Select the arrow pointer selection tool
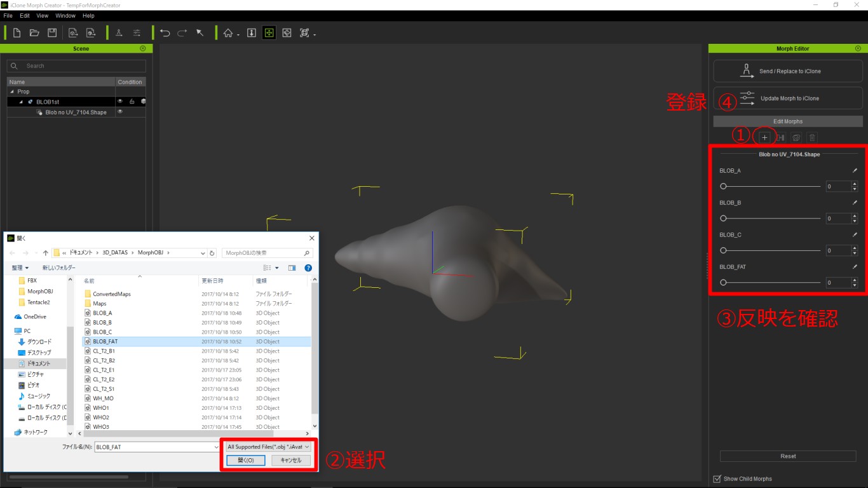Viewport: 868px width, 488px height. (x=200, y=33)
